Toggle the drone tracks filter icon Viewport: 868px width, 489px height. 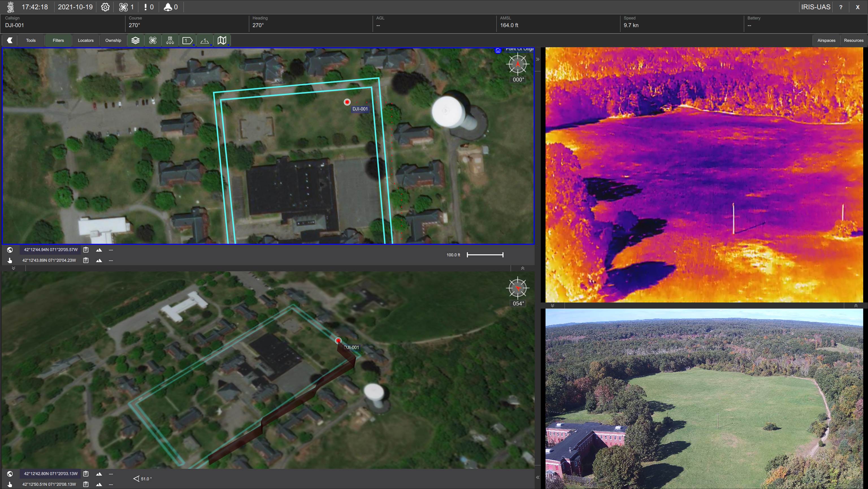[153, 40]
